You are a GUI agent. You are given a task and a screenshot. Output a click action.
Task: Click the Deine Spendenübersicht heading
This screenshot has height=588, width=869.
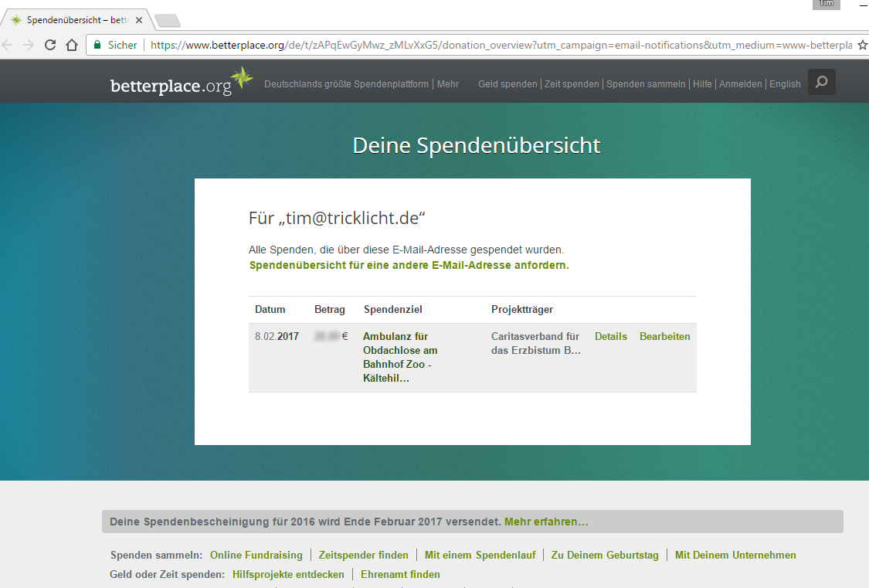(x=477, y=146)
